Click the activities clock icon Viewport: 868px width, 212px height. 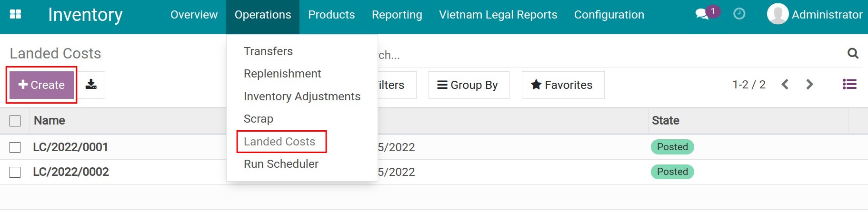pyautogui.click(x=739, y=14)
